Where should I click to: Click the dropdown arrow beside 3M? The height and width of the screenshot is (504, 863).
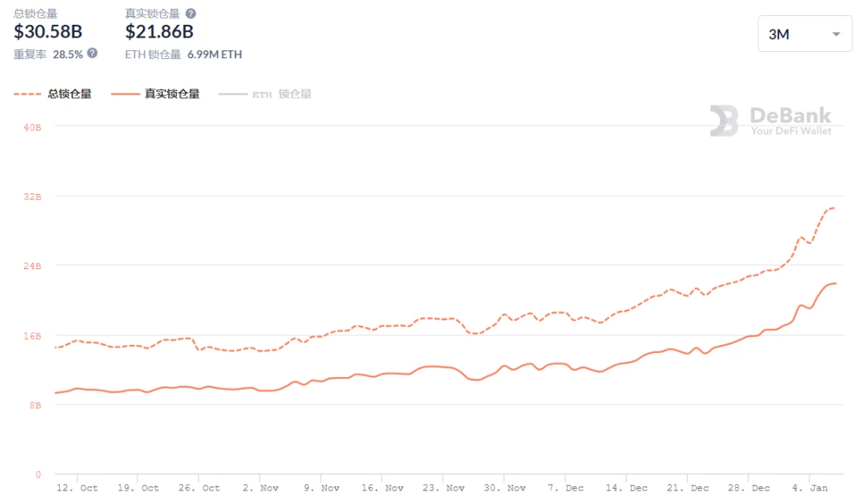pyautogui.click(x=836, y=34)
